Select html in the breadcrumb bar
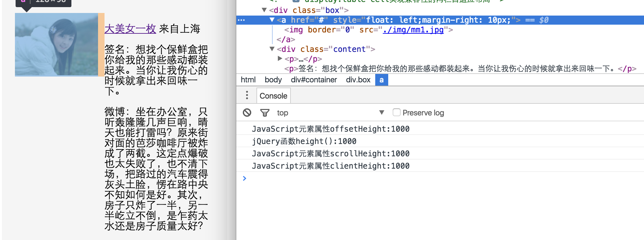The height and width of the screenshot is (240, 644). pyautogui.click(x=248, y=80)
